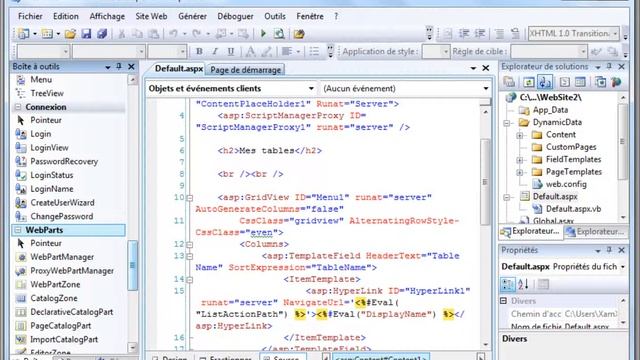Toggle underline formatting
Image resolution: width=640 pixels, height=360 pixels.
point(231,51)
